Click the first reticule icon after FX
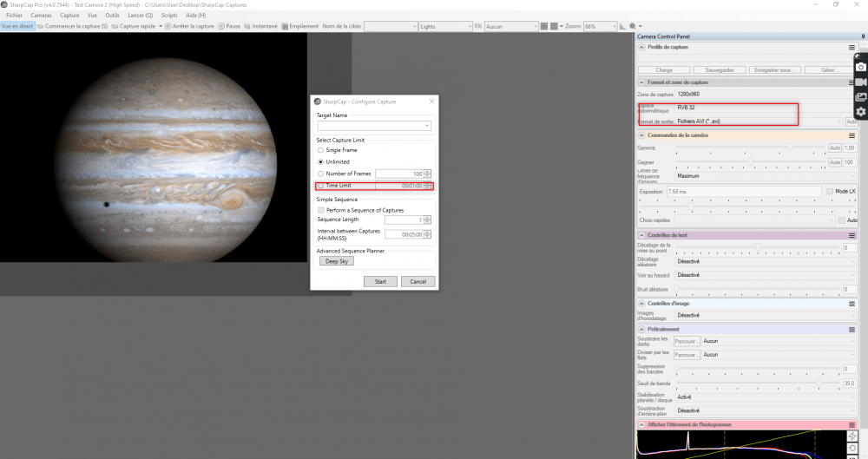The height and width of the screenshot is (459, 868). click(x=544, y=26)
